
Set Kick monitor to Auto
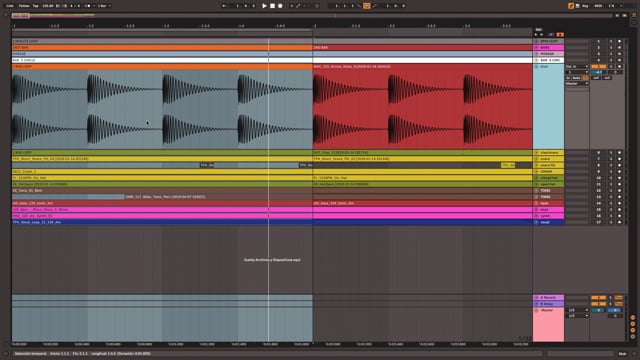click(576, 78)
